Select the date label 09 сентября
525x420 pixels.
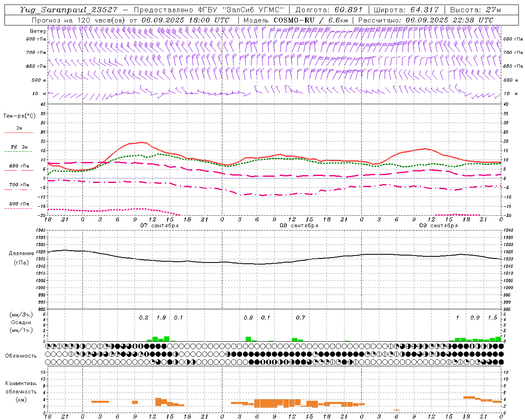(438, 226)
